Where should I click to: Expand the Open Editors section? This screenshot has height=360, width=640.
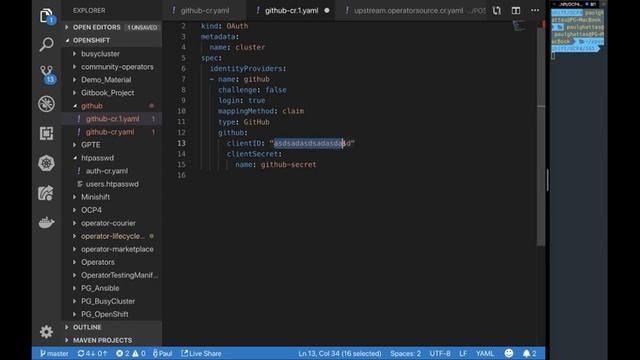[112, 27]
